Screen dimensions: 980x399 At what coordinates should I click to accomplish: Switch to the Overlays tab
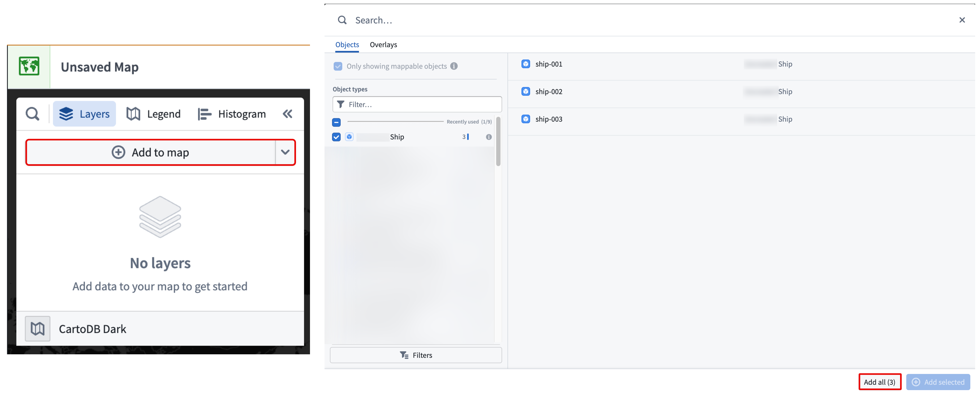click(383, 44)
